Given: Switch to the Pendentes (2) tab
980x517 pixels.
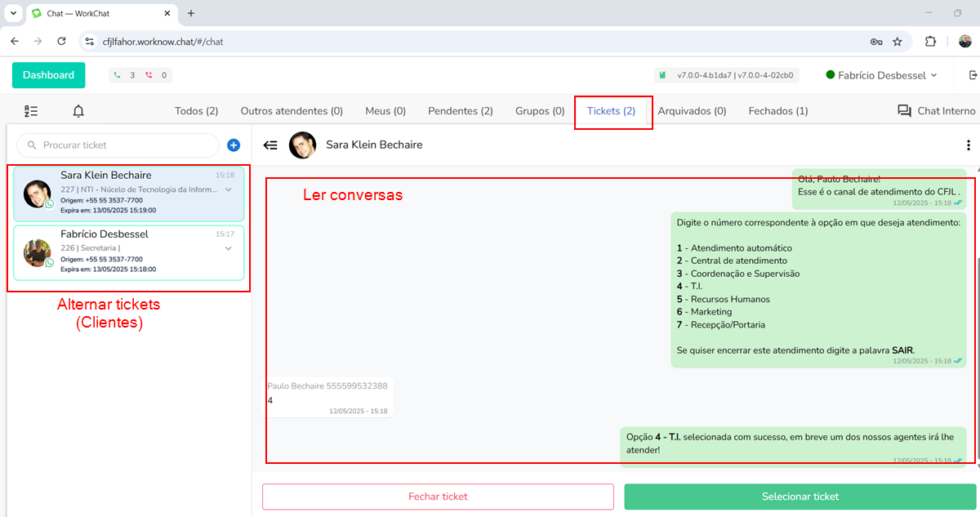Looking at the screenshot, I should [x=461, y=111].
